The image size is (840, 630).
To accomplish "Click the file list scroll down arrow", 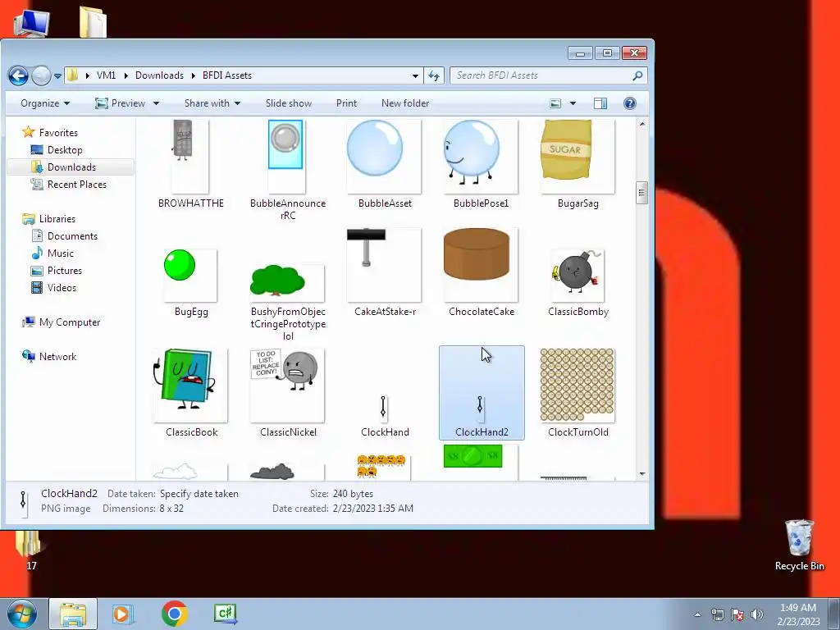I will 641,474.
